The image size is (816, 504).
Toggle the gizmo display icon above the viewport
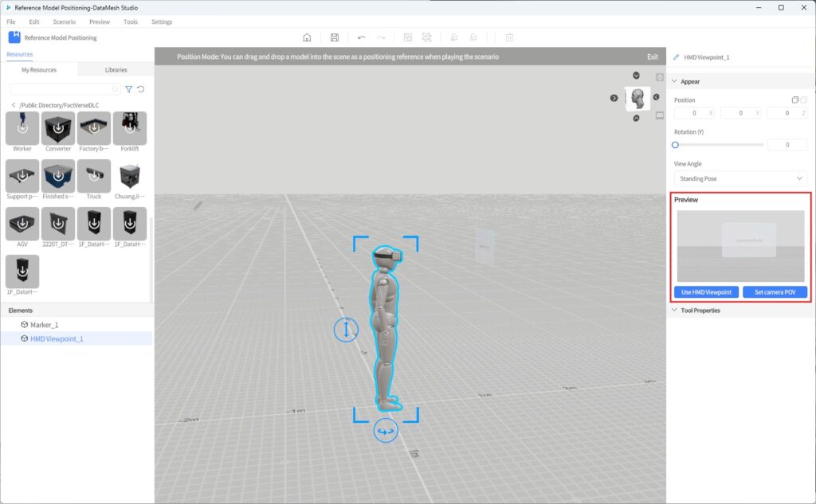(658, 76)
